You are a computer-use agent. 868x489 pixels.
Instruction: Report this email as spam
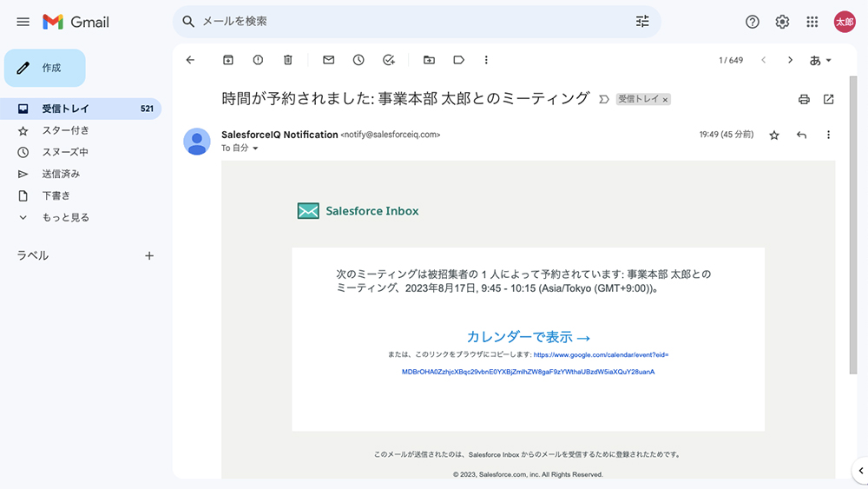(258, 60)
